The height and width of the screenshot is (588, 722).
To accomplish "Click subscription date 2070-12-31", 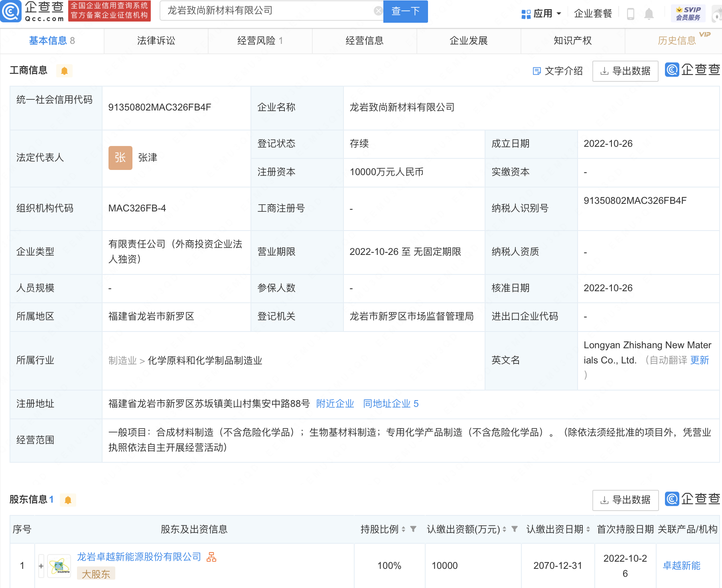I will tap(558, 566).
